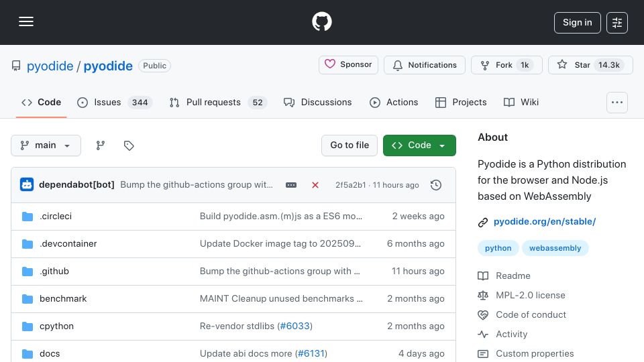Open the pyodide repository name link
This screenshot has width=644, height=362.
pos(108,66)
